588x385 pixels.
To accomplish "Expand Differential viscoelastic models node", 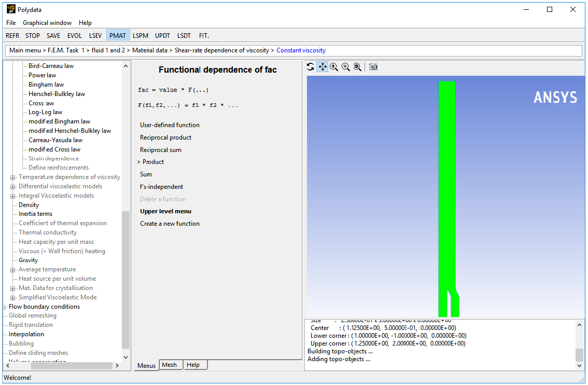I will pos(13,187).
